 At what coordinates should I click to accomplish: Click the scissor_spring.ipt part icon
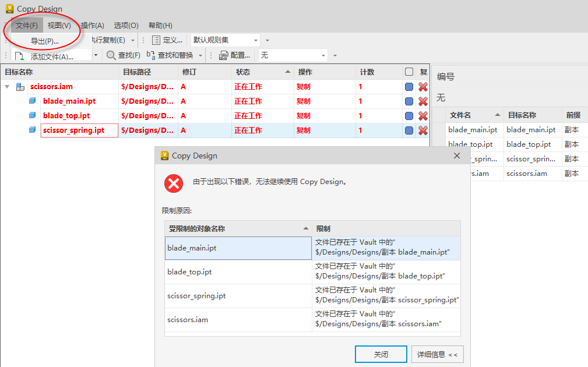(x=33, y=130)
